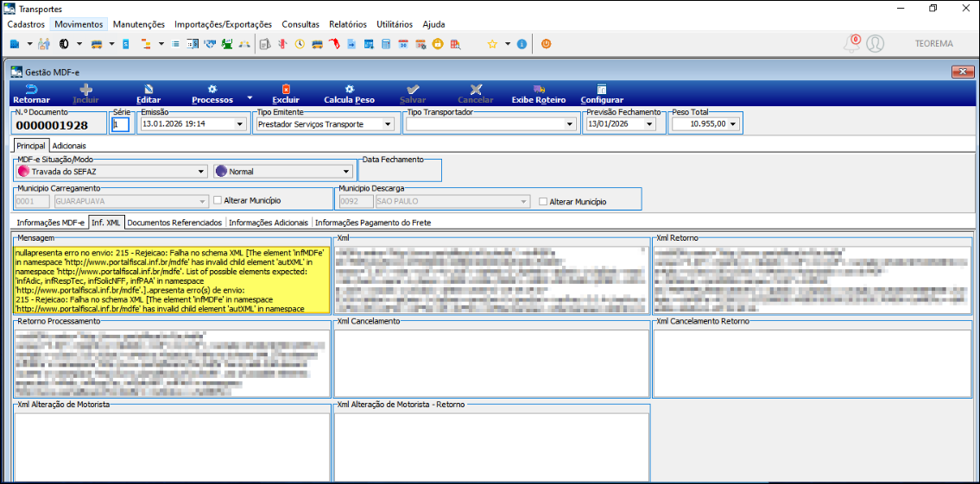The image size is (980, 484).
Task: Open the Relatórios menu
Action: [x=347, y=24]
